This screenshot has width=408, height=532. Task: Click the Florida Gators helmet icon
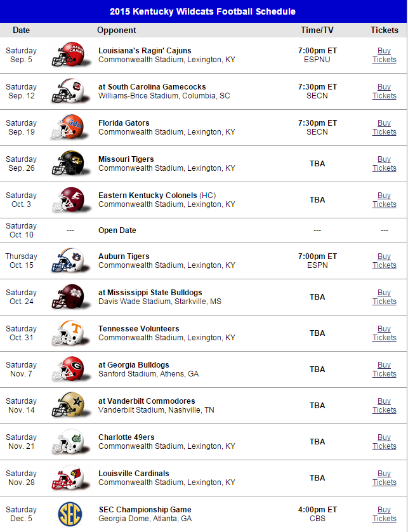click(68, 128)
